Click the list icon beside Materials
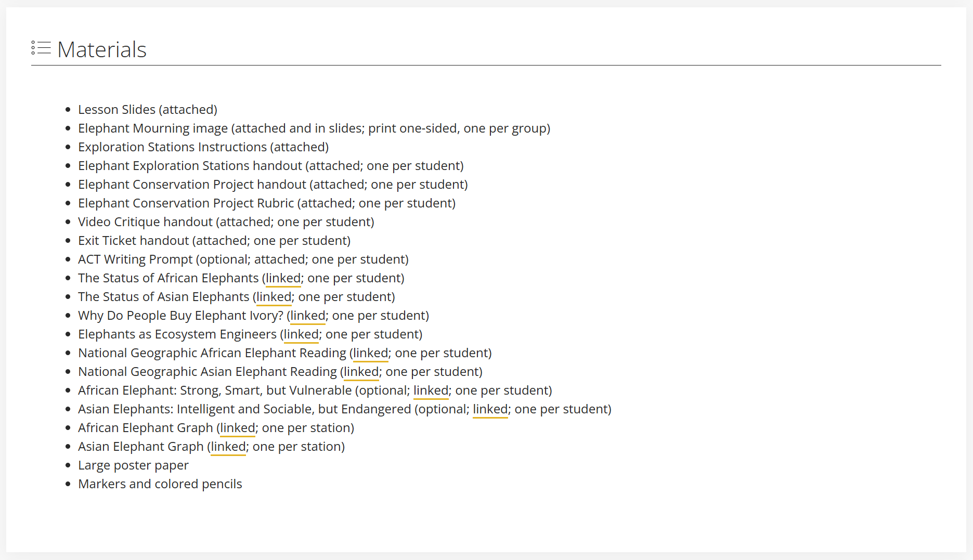 click(41, 48)
